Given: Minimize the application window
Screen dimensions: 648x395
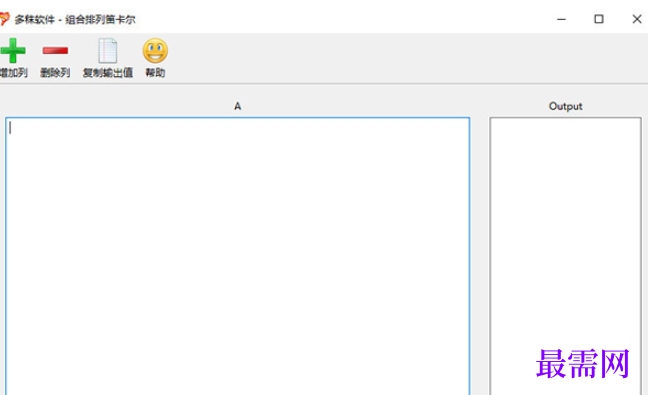Looking at the screenshot, I should 561,19.
